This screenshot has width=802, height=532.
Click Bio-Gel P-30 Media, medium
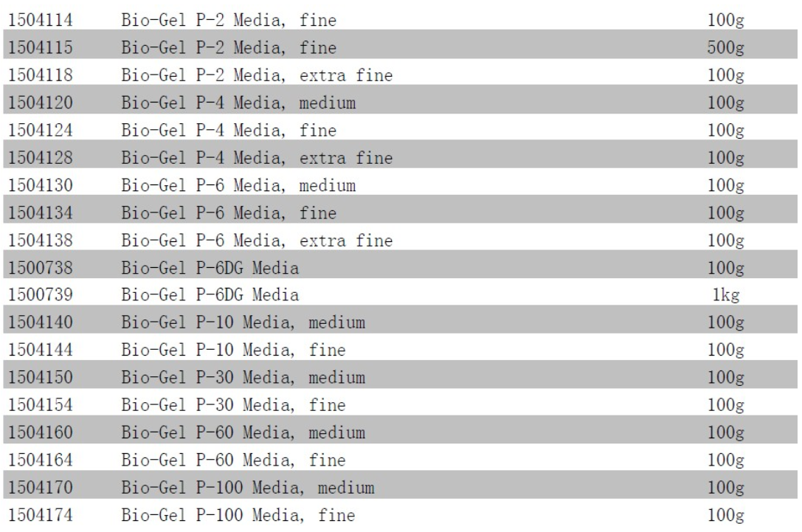click(x=243, y=378)
